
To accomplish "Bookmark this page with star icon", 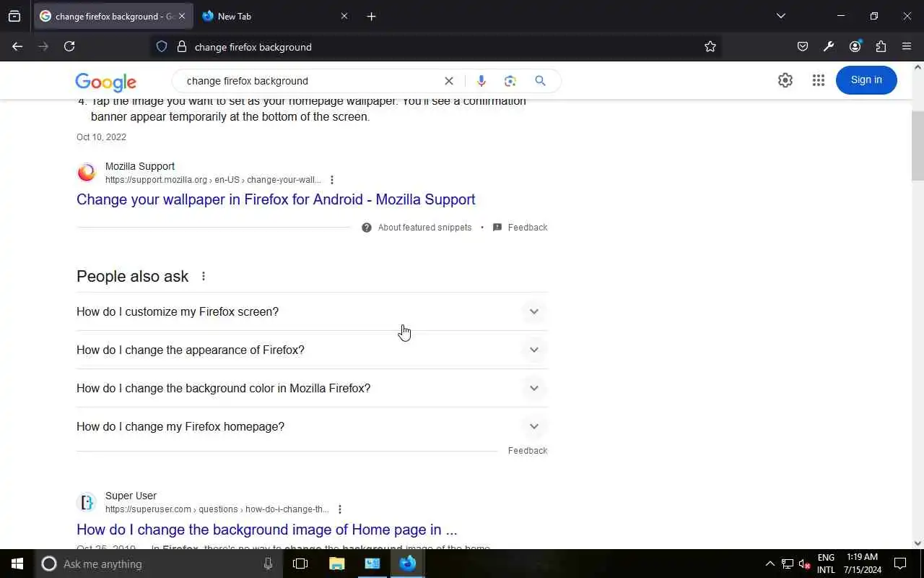I will 710,46.
